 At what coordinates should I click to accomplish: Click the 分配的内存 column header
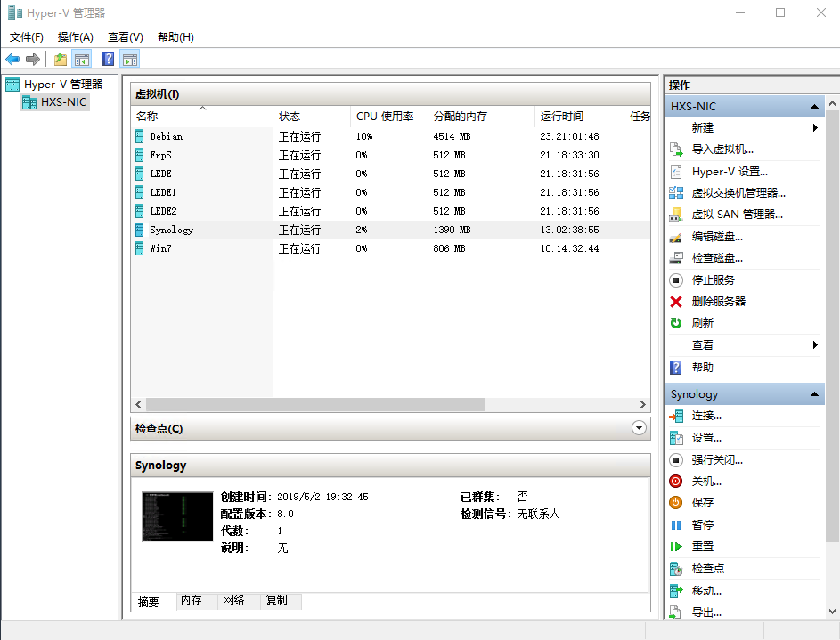point(481,116)
